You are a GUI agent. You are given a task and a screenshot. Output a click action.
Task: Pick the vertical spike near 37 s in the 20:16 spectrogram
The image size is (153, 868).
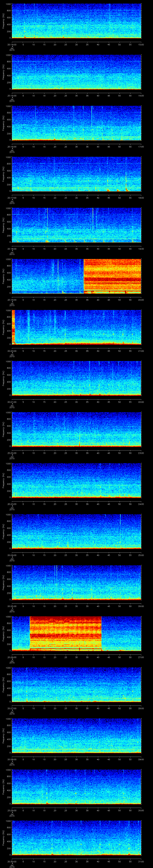pos(91,118)
